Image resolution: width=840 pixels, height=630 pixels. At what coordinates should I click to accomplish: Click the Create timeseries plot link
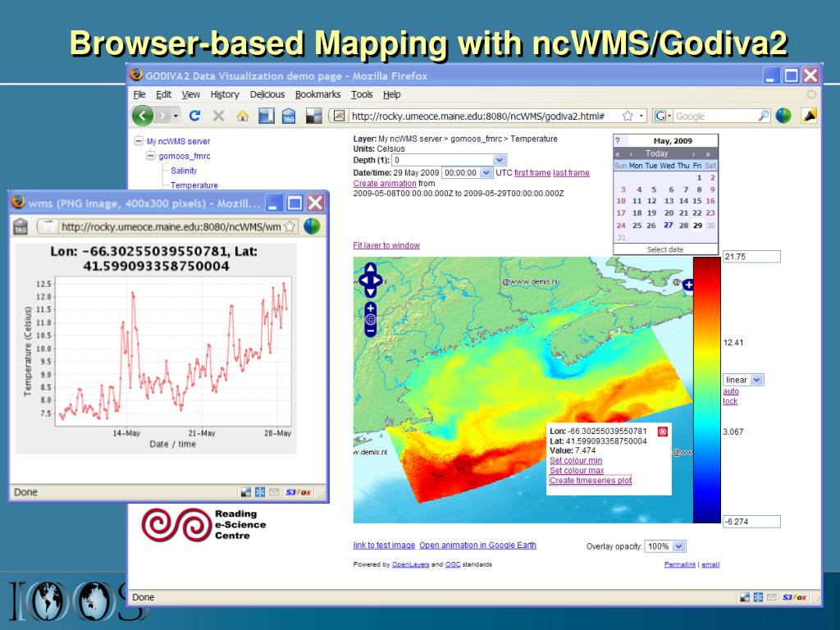pyautogui.click(x=590, y=481)
